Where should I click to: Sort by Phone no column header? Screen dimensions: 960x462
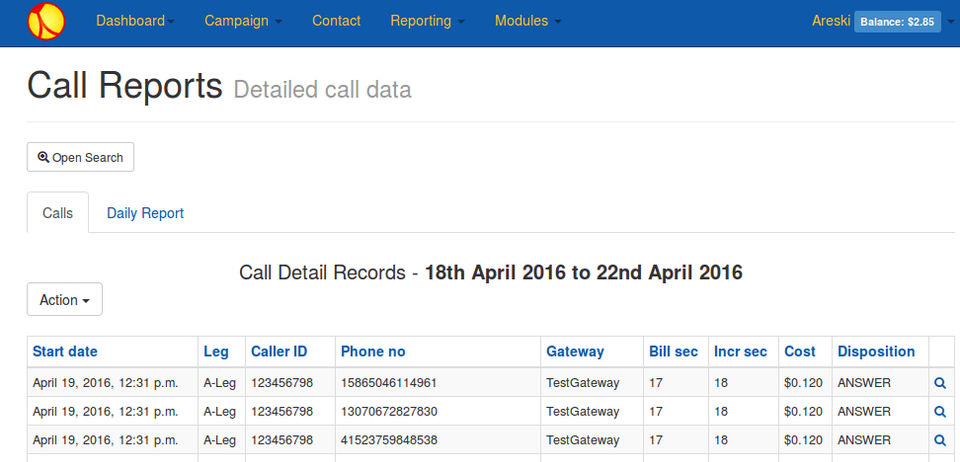click(373, 352)
